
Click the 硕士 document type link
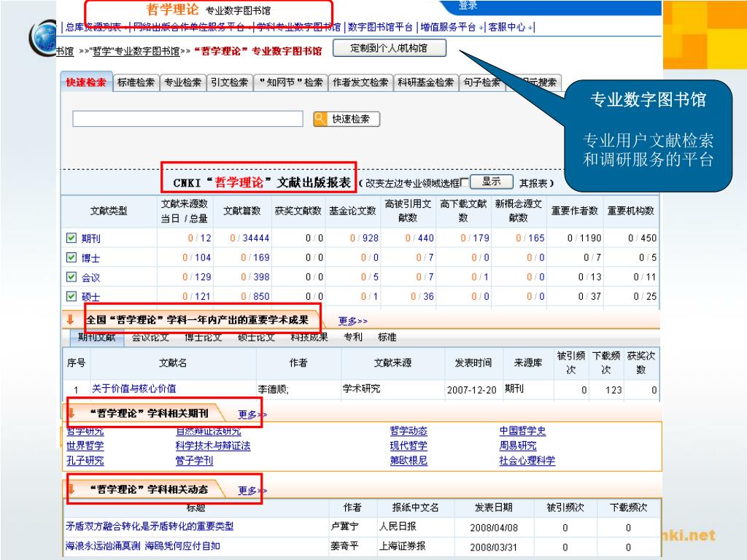tap(90, 297)
